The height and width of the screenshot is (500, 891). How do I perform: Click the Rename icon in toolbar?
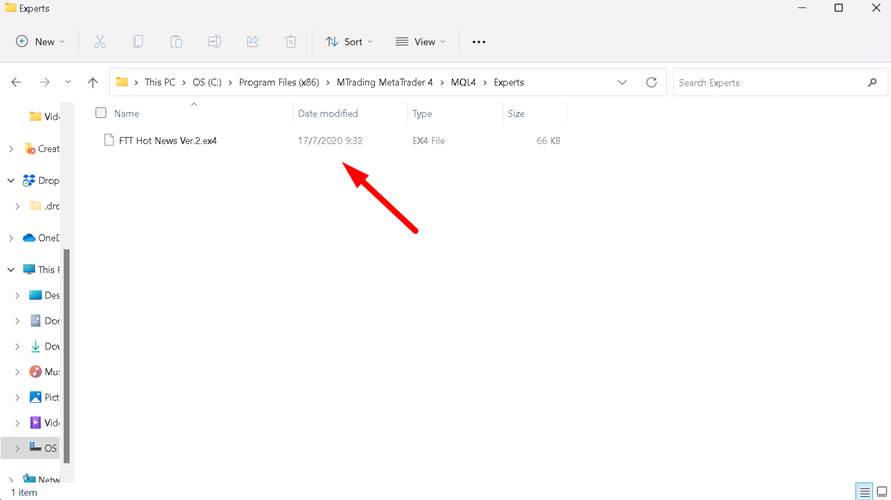(214, 42)
